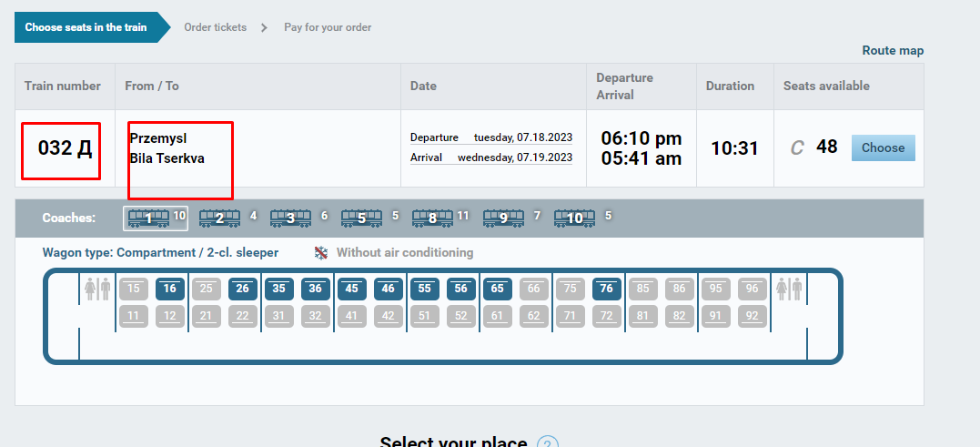Image resolution: width=980 pixels, height=447 pixels.
Task: Click unavailable seat 12
Action: click(170, 316)
